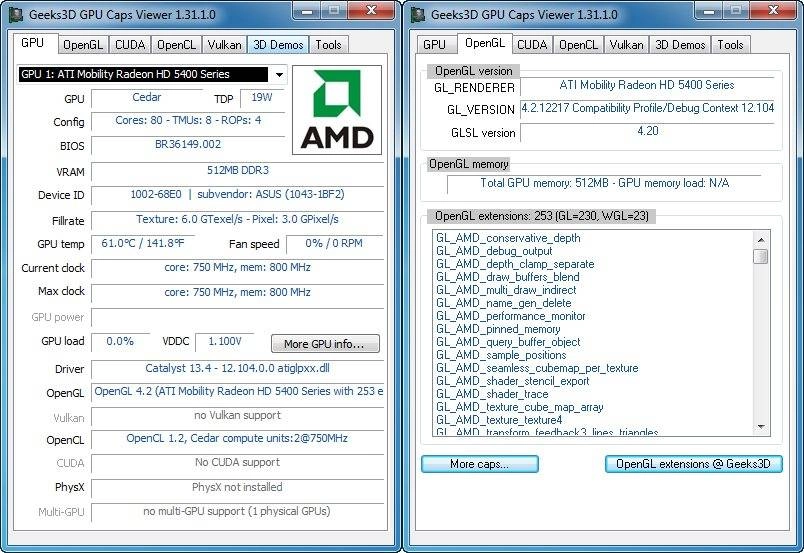This screenshot has width=804, height=553.
Task: Click GPU load 0.0% value
Action: point(120,342)
